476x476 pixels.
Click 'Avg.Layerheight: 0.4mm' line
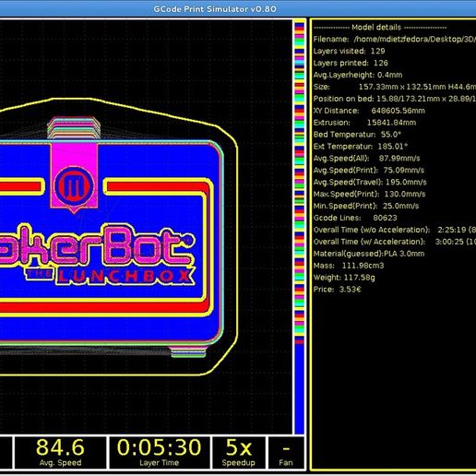[x=358, y=75]
